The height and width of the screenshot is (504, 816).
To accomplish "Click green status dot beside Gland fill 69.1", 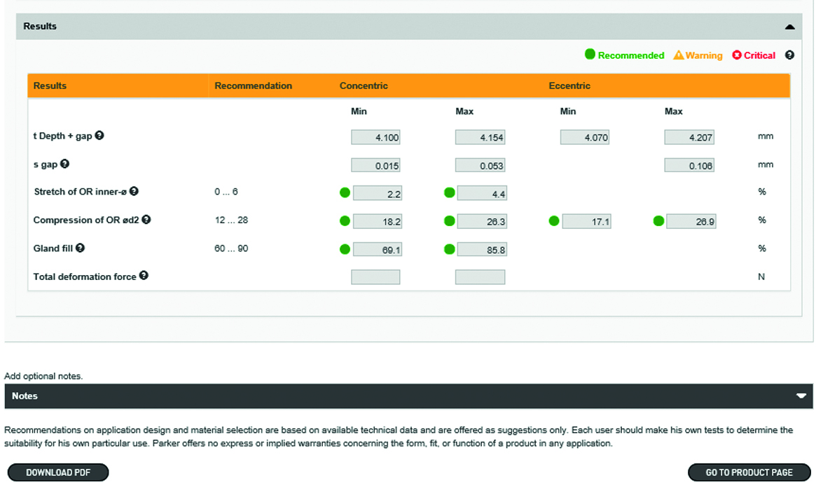I will (345, 249).
